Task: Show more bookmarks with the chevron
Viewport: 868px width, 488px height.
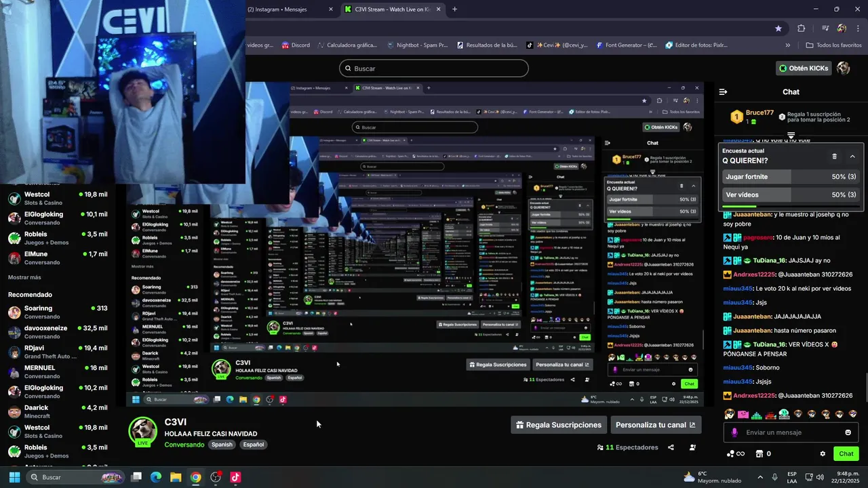Action: [x=787, y=45]
